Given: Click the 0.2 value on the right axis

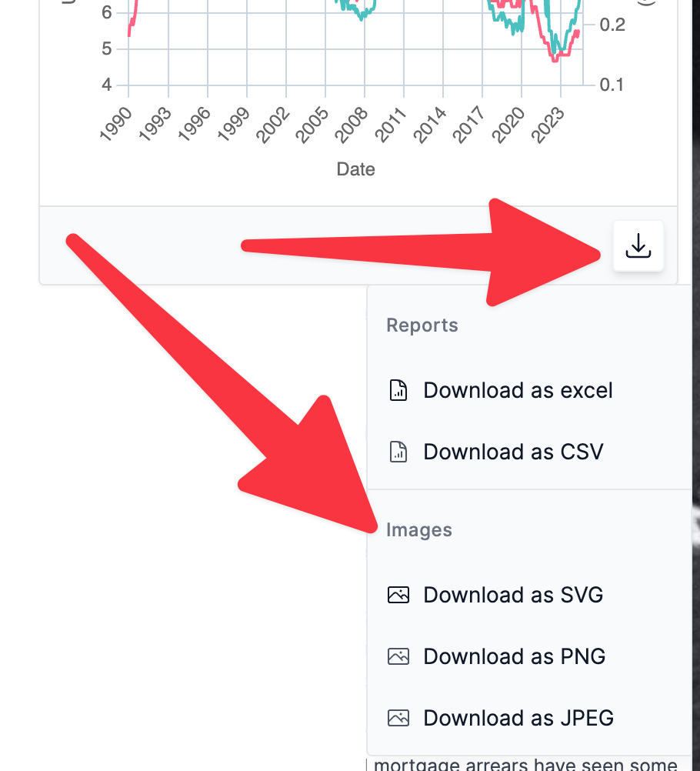Looking at the screenshot, I should click(612, 25).
